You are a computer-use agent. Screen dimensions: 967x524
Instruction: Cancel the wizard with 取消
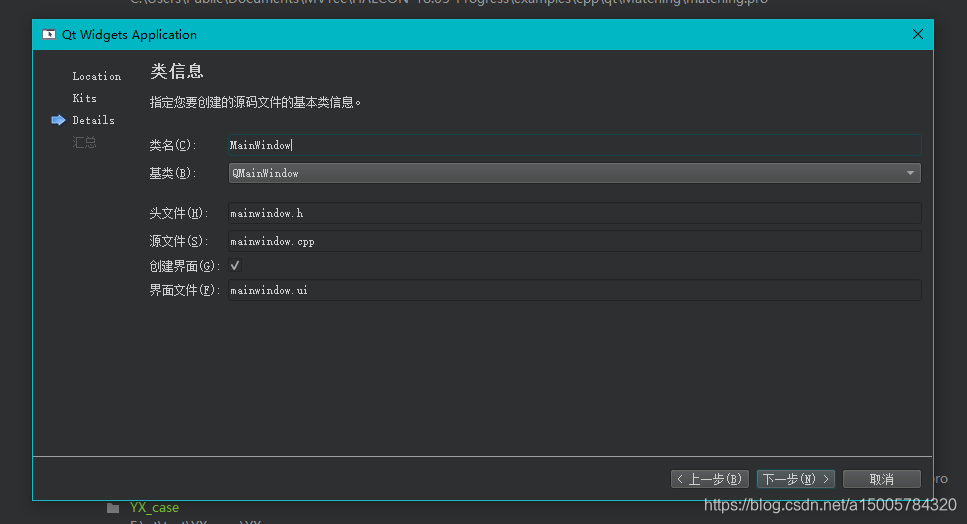(x=882, y=479)
